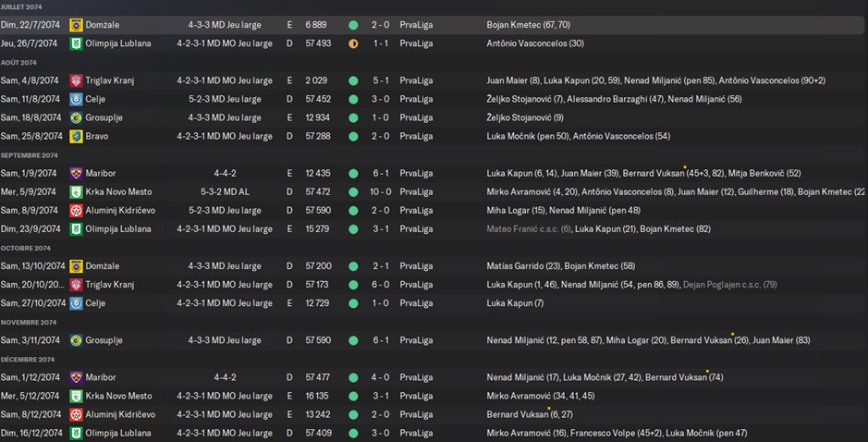The image size is (868, 442).
Task: Click Maribor badge on 1/9/2074 row
Action: pos(76,173)
